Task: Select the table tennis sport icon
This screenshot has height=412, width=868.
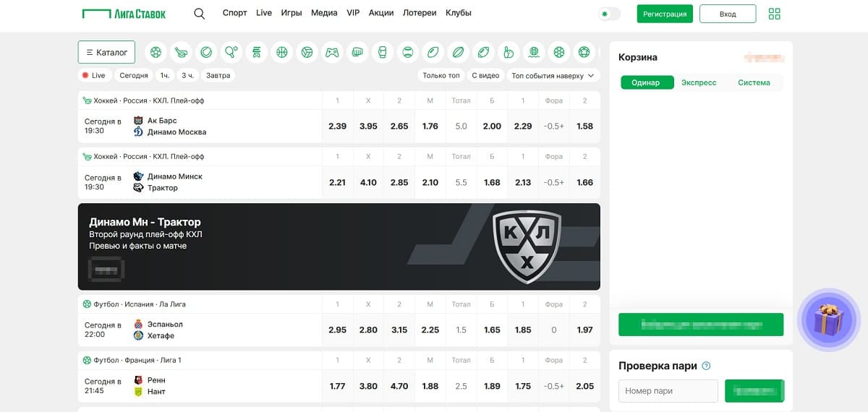Action: click(231, 52)
